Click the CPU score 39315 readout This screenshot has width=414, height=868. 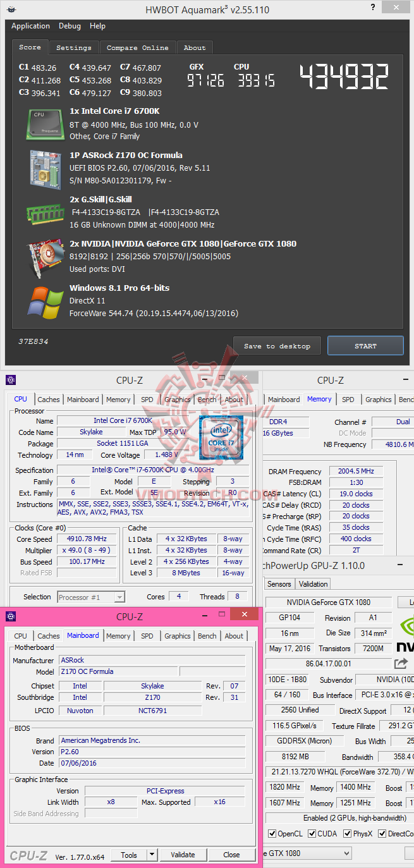pyautogui.click(x=256, y=80)
